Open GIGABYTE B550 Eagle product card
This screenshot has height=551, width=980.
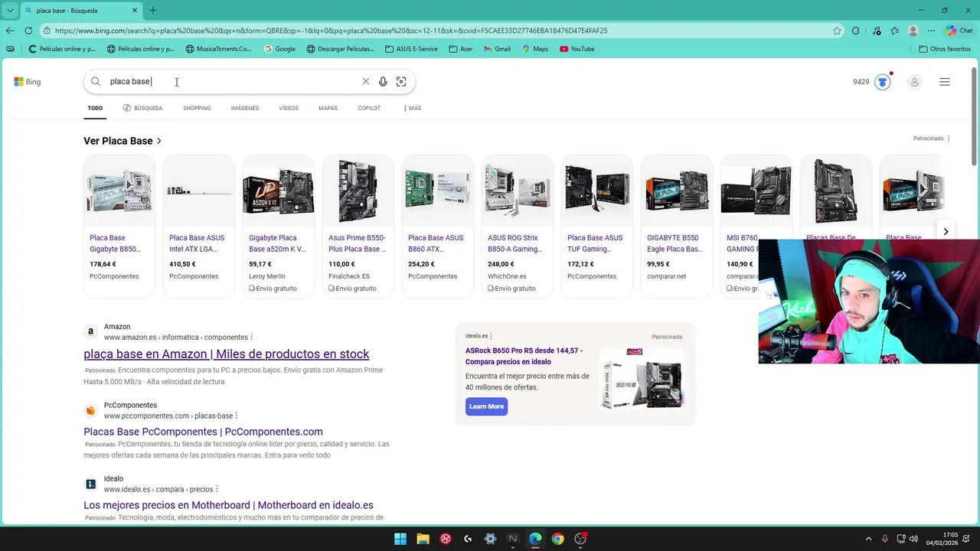(677, 226)
